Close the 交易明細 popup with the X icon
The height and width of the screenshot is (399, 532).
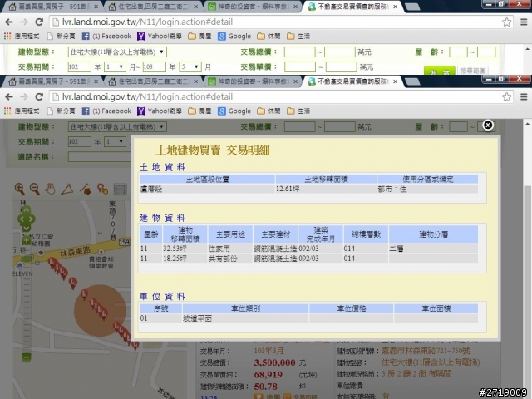click(488, 126)
